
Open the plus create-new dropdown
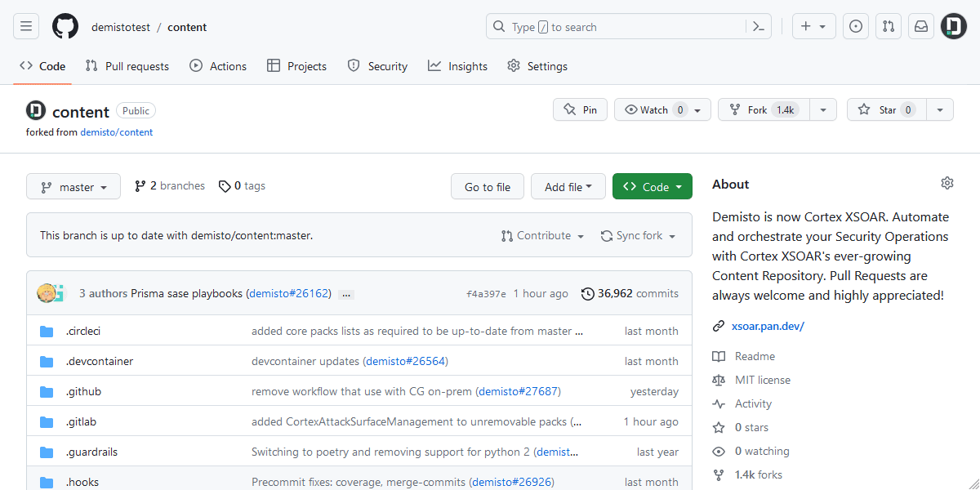click(814, 27)
